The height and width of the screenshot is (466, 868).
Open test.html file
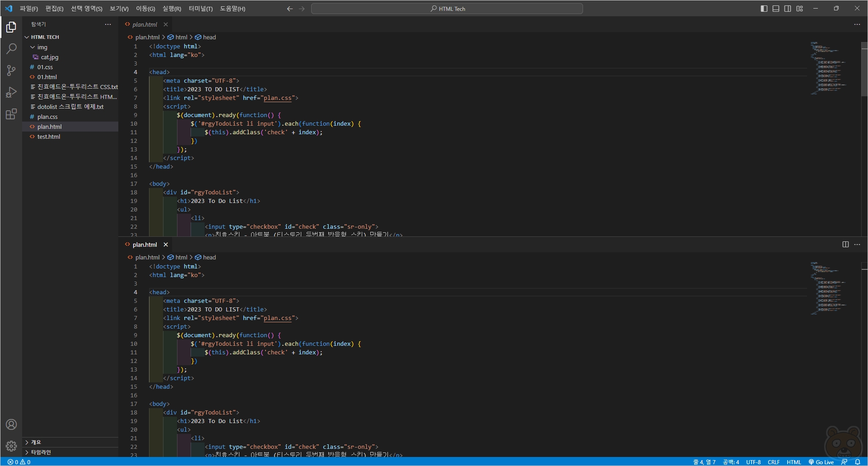pos(71,137)
